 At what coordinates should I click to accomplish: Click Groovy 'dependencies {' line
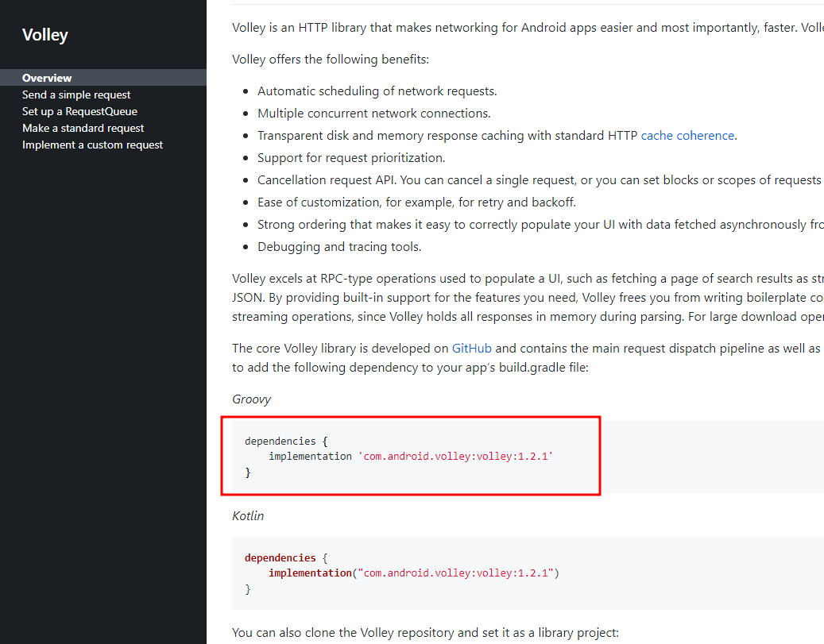pos(286,441)
